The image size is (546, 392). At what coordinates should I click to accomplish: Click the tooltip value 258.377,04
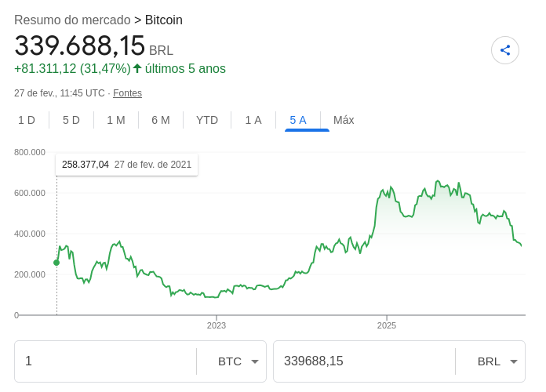tap(86, 165)
